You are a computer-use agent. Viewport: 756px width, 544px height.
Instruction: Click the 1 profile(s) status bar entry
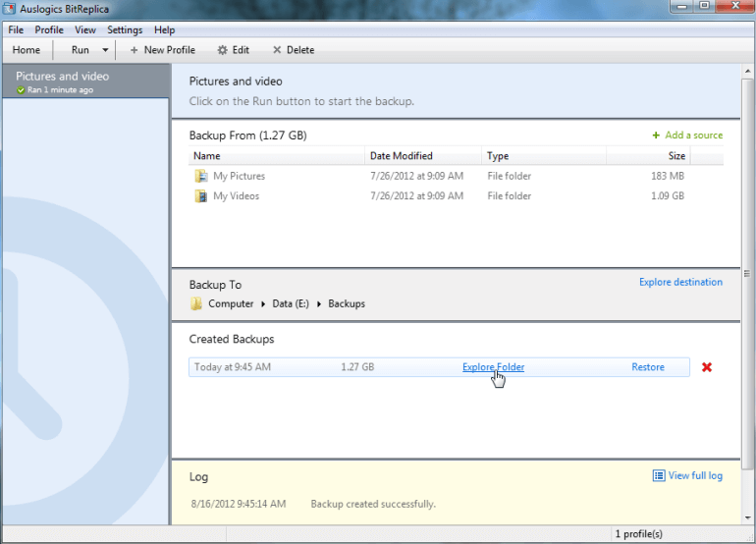(639, 534)
